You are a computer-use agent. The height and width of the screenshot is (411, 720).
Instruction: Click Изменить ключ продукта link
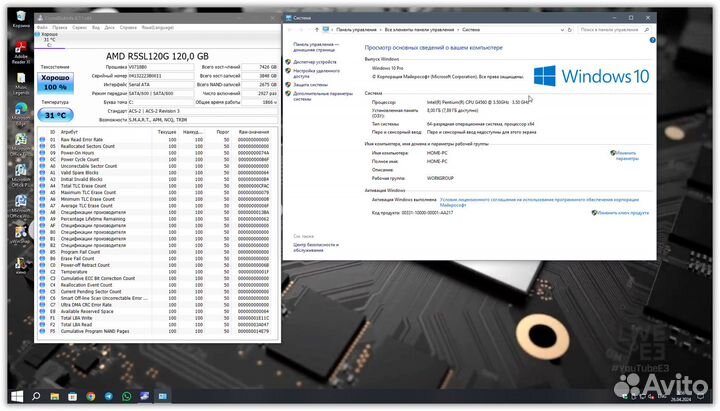[623, 213]
